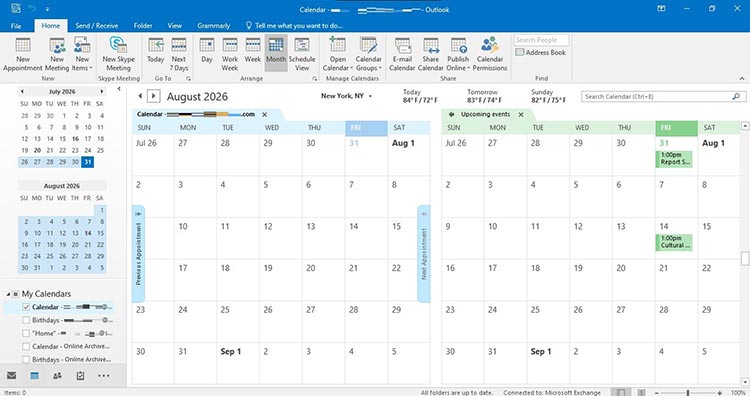Click the Previous Appointment side button
This screenshot has height=396, width=750.
tap(138, 254)
